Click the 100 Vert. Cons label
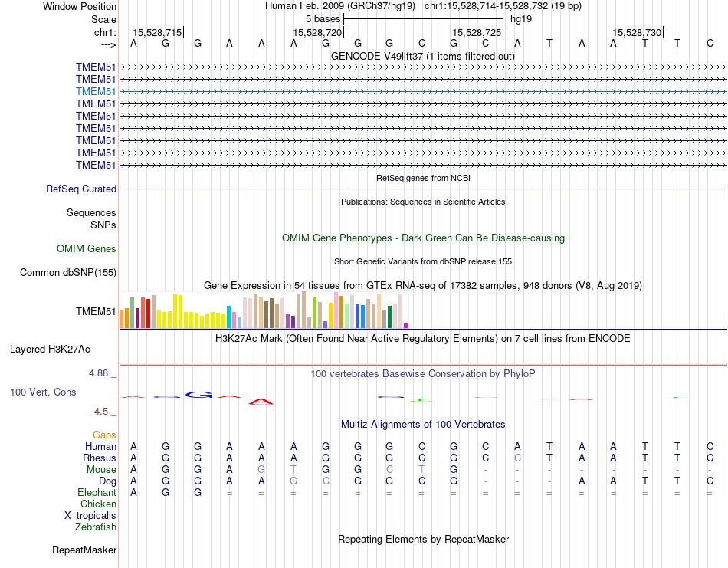Image resolution: width=728 pixels, height=568 pixels. tap(43, 392)
